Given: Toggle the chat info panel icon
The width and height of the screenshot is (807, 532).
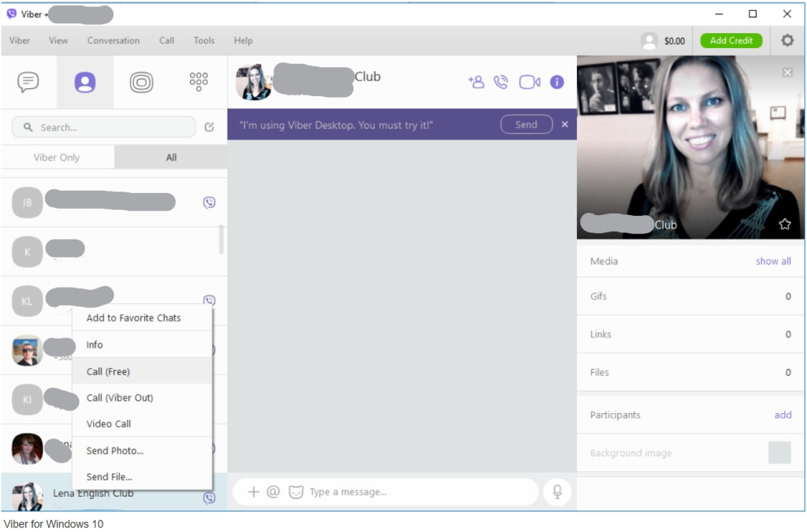Looking at the screenshot, I should (x=557, y=82).
